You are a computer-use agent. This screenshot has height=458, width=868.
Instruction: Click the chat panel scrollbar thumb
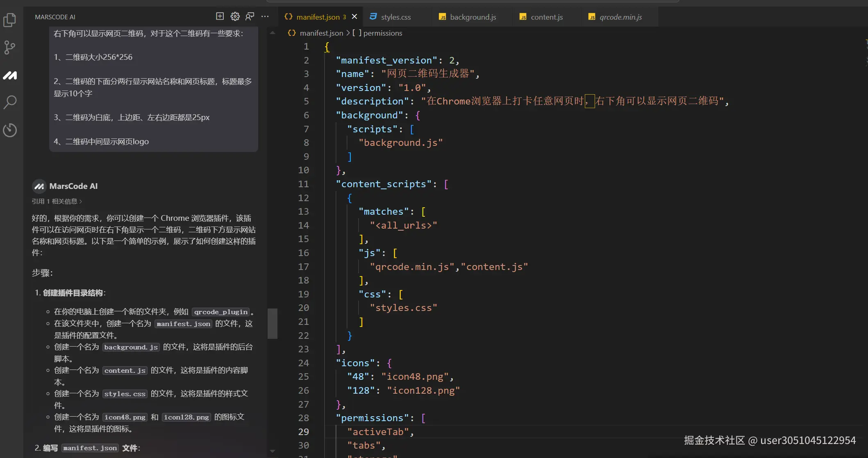click(x=273, y=323)
